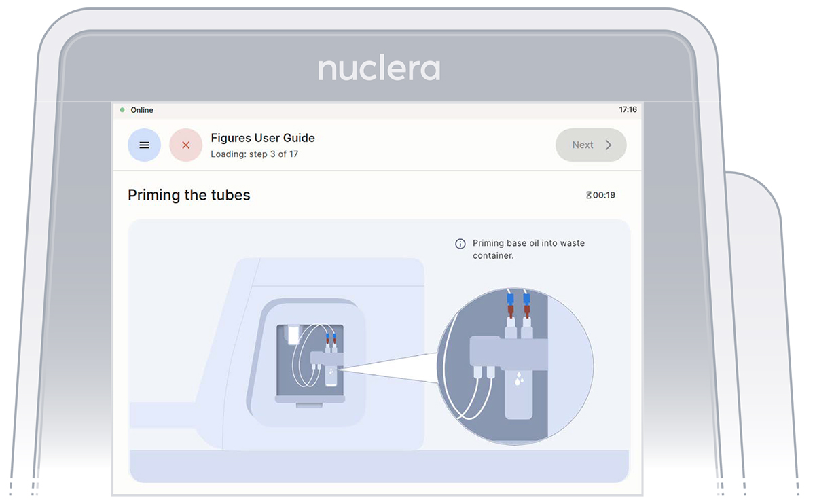Cancel loading with the red X button
Image resolution: width=815 pixels, height=504 pixels.
(186, 145)
